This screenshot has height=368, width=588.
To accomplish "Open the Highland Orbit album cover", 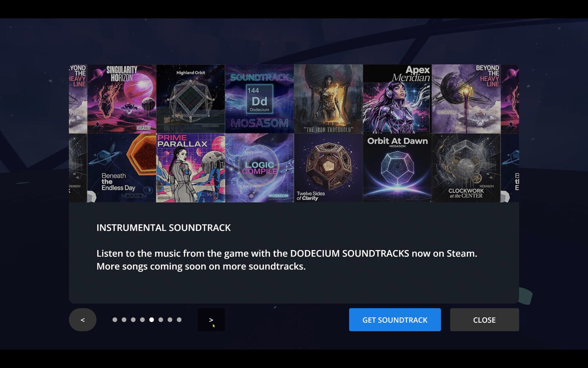I will [191, 99].
